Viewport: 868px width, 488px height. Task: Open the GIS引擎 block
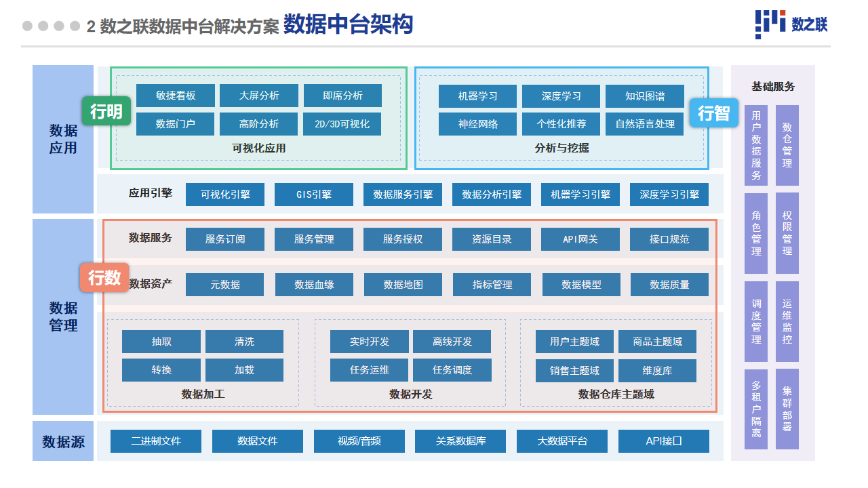point(314,195)
